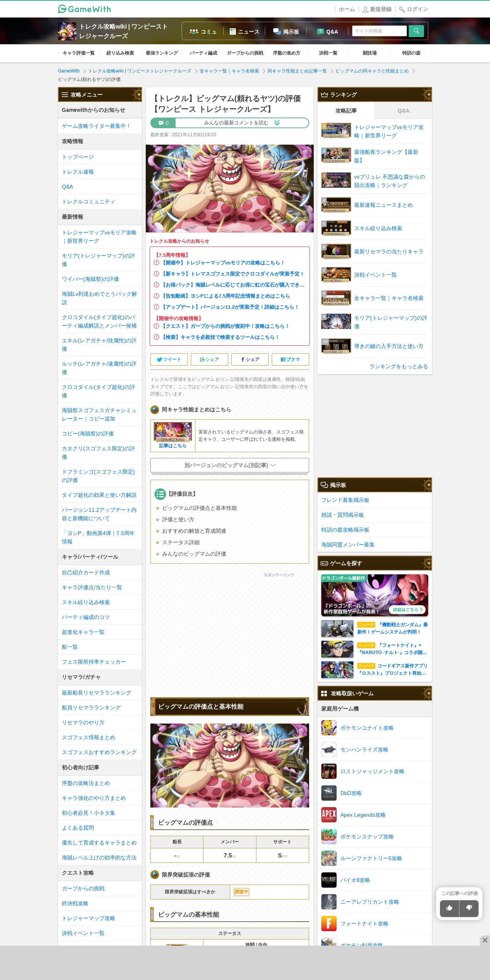Select the 特訓の森 nav item
The height and width of the screenshot is (980, 490).
(411, 53)
